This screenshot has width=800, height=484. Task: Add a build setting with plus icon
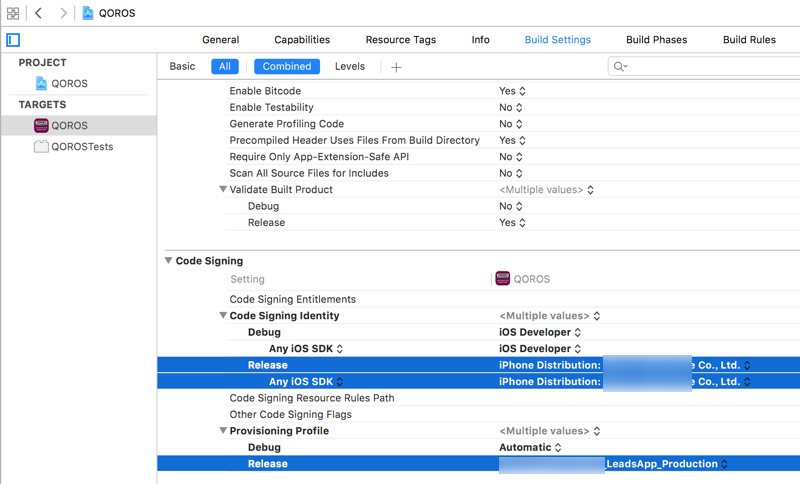tap(396, 67)
